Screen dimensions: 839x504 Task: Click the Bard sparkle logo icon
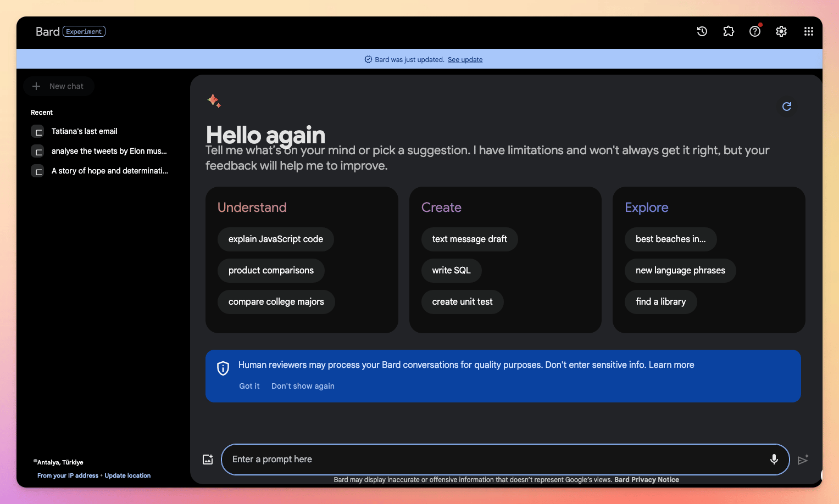click(x=214, y=100)
